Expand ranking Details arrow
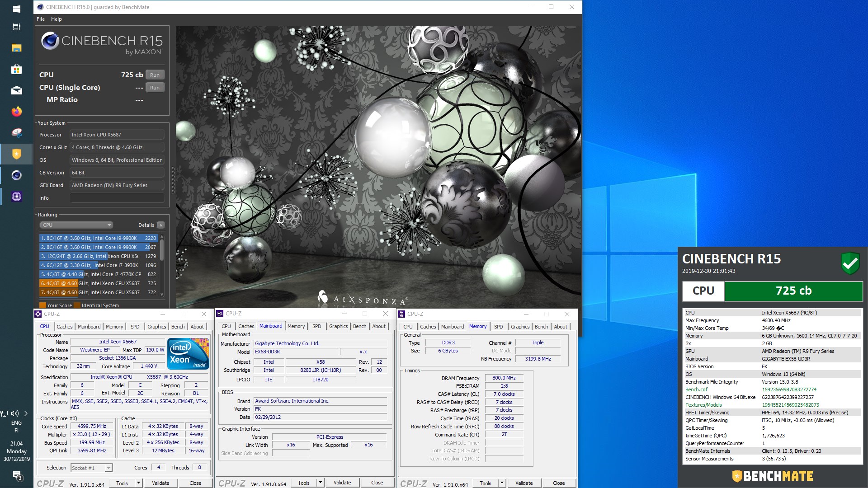 161,225
